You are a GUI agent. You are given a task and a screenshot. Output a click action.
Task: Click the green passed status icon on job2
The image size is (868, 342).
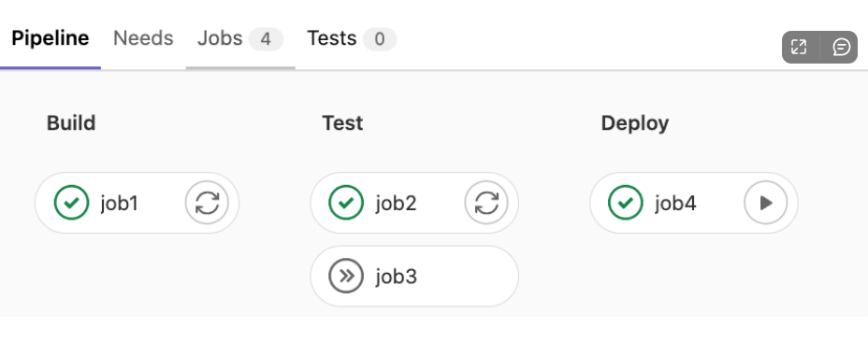pos(346,203)
